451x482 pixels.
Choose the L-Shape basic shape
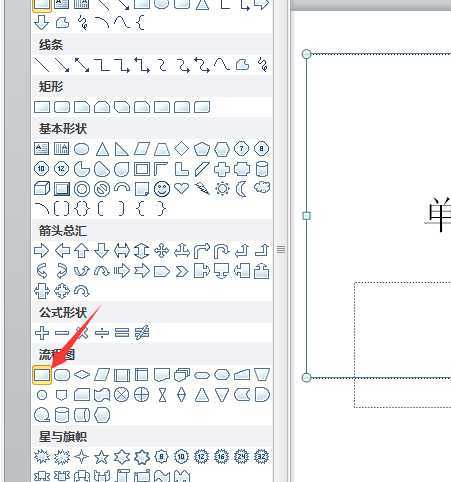tap(182, 169)
